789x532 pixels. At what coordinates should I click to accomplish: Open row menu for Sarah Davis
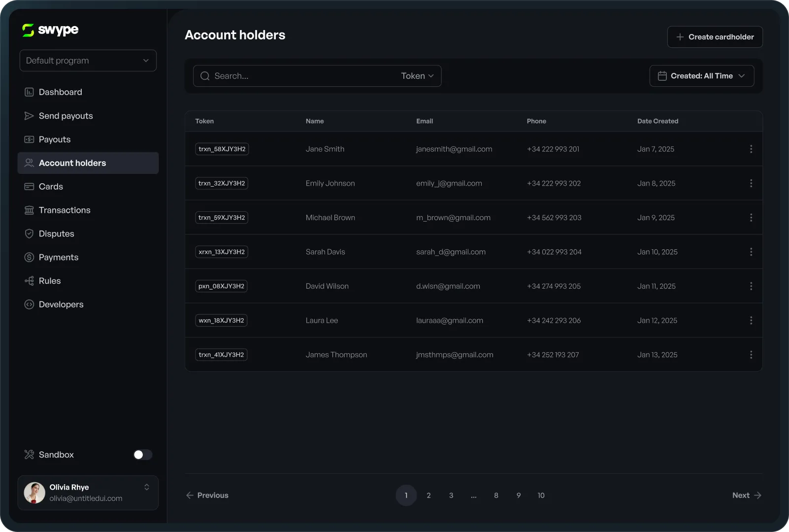pyautogui.click(x=751, y=252)
